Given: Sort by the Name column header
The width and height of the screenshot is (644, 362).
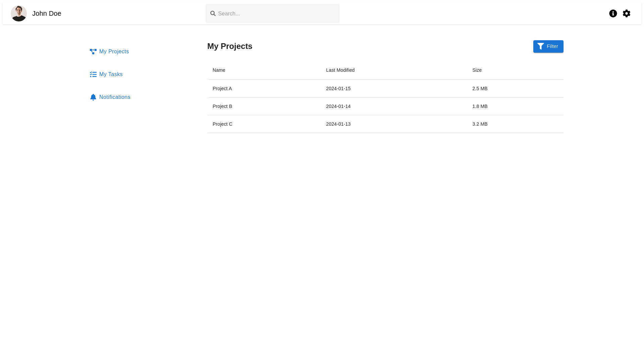Looking at the screenshot, I should (219, 70).
